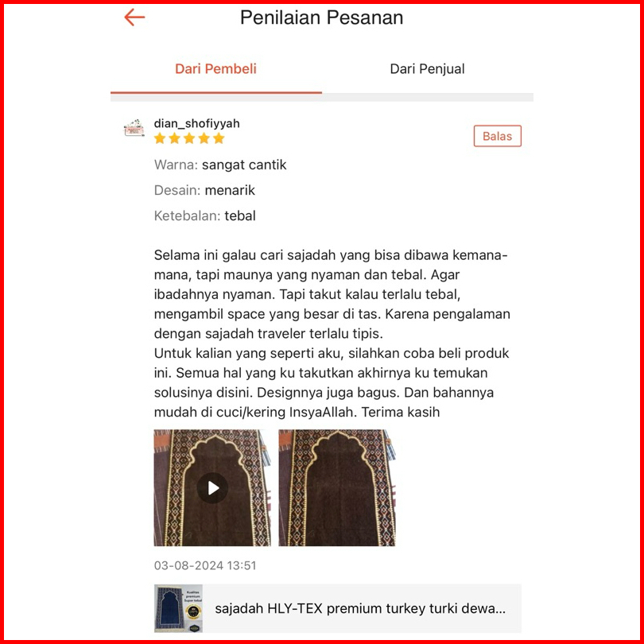Click the Penilaian Pesanan page title
The width and height of the screenshot is (644, 644).
coord(321,17)
